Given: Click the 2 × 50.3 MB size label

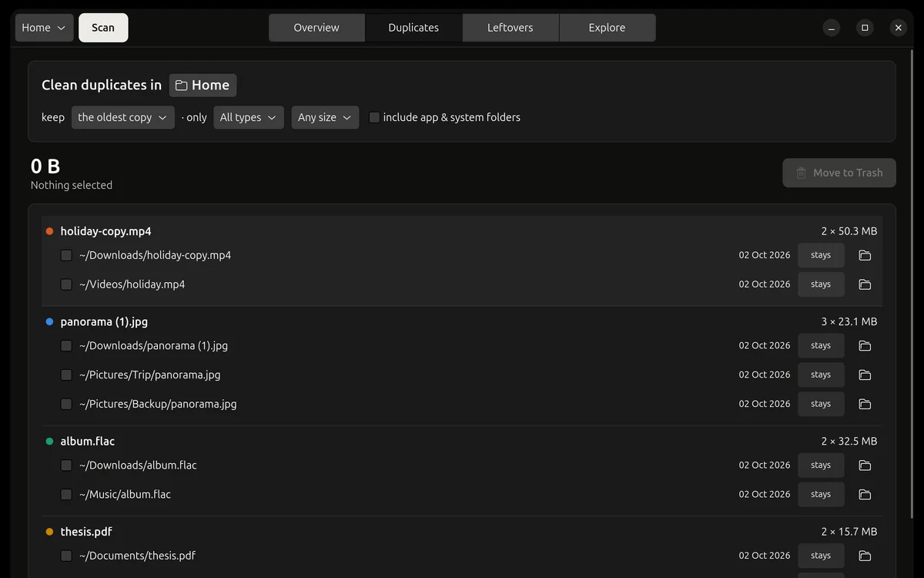Looking at the screenshot, I should coord(849,231).
